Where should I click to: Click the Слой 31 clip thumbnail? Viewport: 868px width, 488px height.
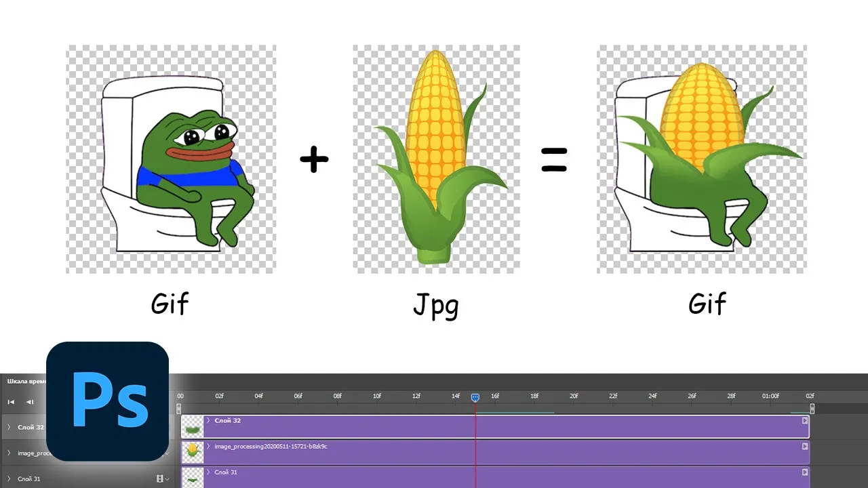(193, 477)
